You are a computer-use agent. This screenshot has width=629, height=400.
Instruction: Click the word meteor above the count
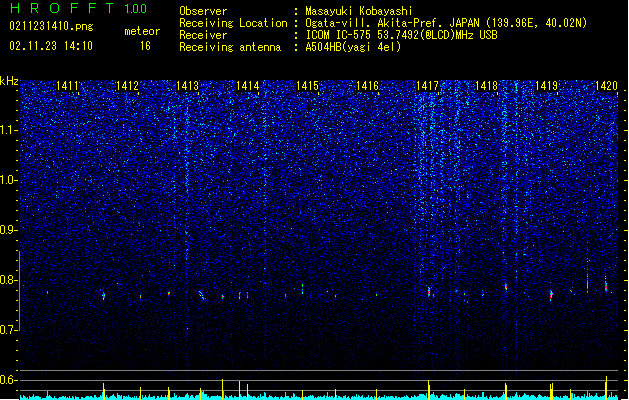point(142,31)
